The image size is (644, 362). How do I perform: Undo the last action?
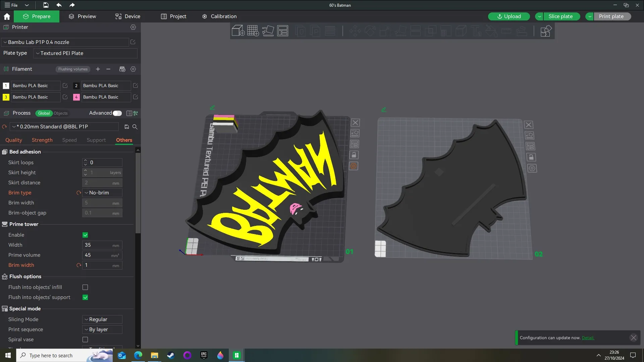click(59, 5)
